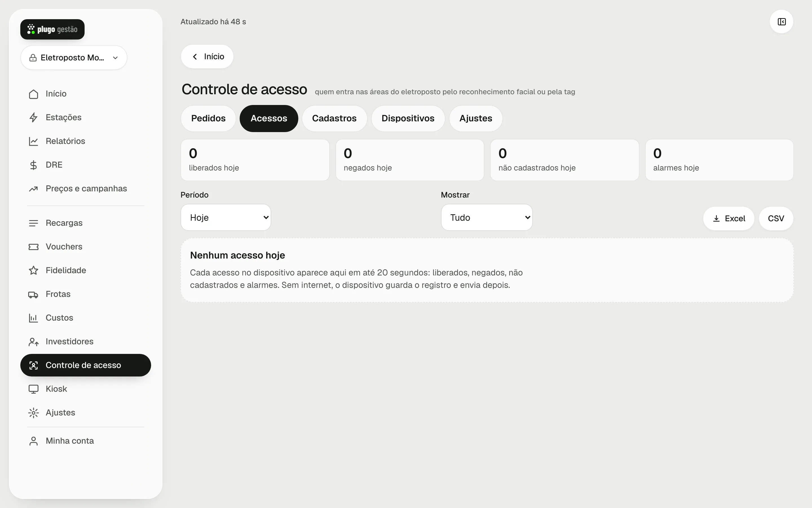The width and height of the screenshot is (812, 508).
Task: Click the negados hoje counter card
Action: pyautogui.click(x=410, y=160)
